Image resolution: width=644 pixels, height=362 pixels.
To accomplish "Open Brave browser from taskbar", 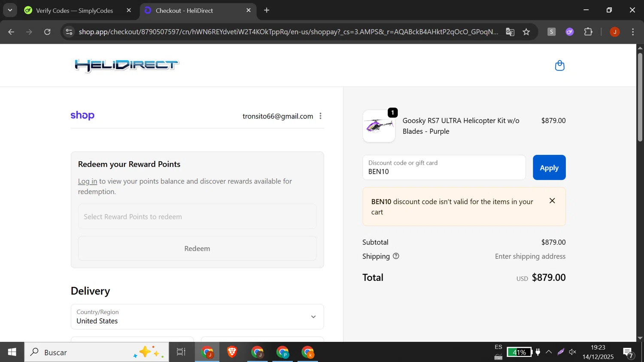I will 232,352.
